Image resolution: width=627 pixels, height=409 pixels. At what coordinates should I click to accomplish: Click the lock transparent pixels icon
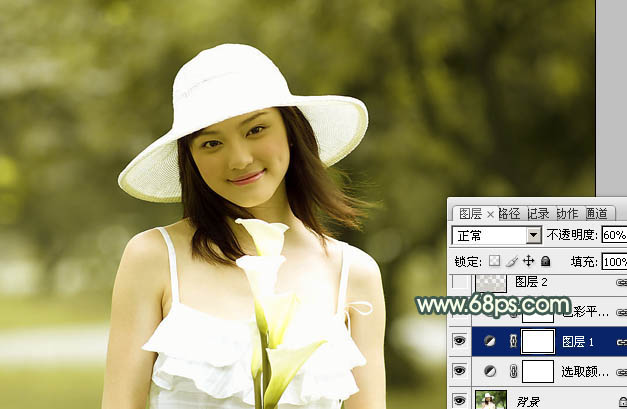pyautogui.click(x=495, y=261)
